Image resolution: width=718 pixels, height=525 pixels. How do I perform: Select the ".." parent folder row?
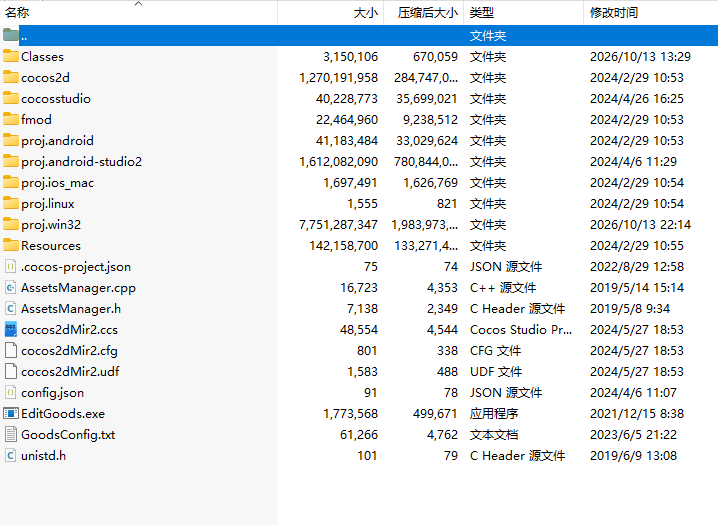pos(359,35)
